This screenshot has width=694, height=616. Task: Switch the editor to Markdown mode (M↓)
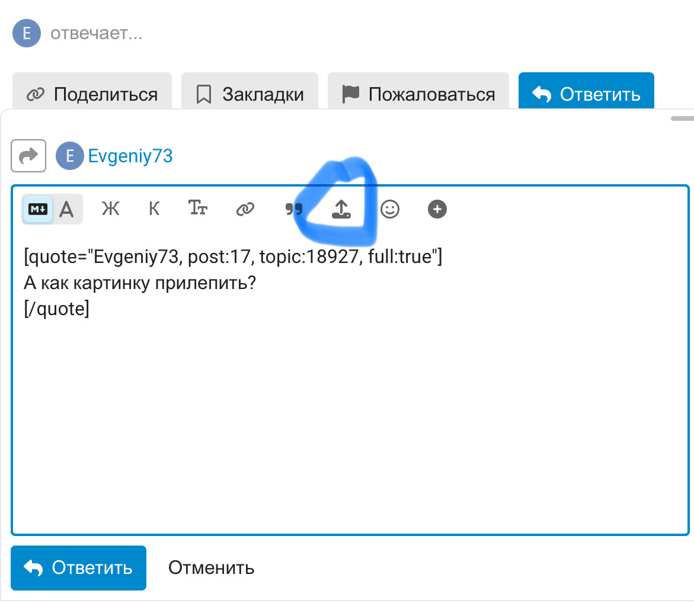[38, 209]
